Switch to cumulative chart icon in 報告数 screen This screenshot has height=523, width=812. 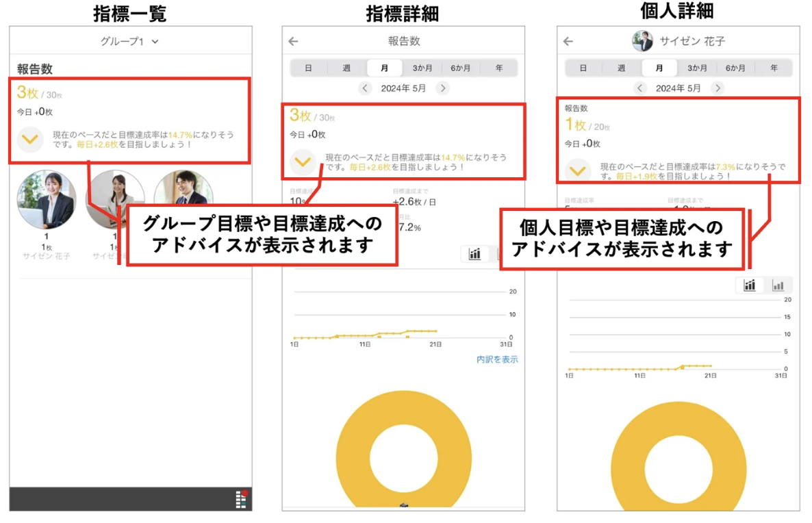coord(475,254)
